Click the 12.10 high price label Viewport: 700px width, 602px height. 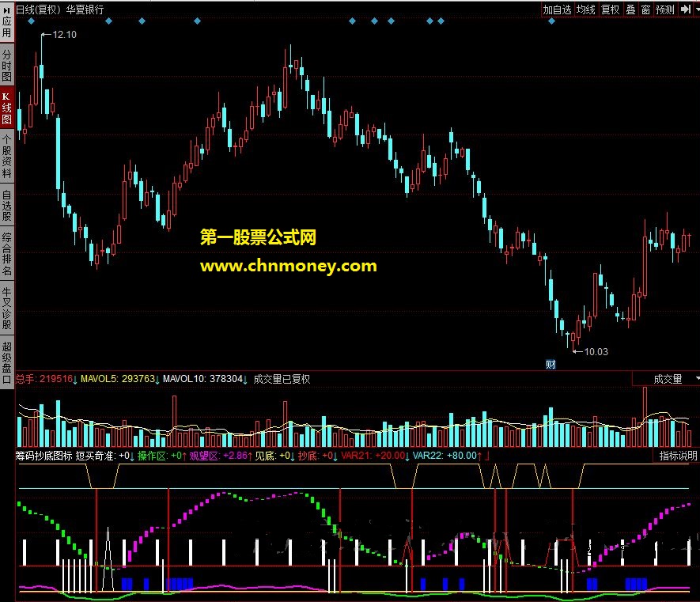tap(64, 35)
